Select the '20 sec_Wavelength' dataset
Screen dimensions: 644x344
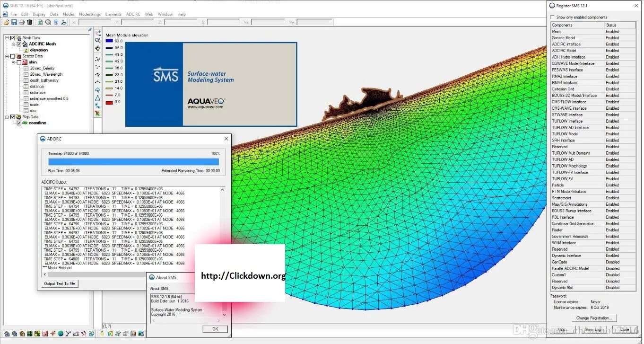[x=46, y=74]
